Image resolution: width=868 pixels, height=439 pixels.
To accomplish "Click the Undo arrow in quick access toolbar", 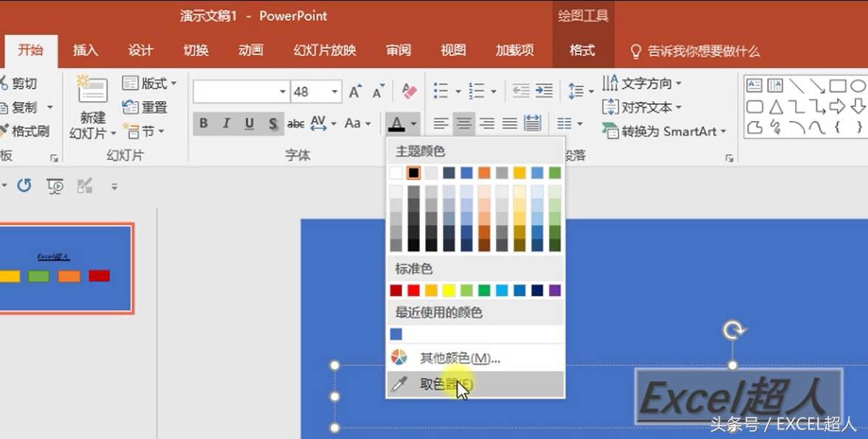I will [x=24, y=185].
